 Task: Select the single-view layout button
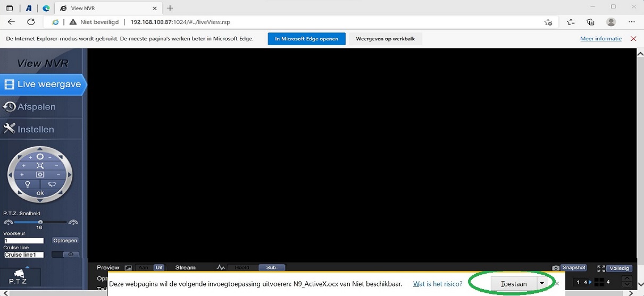click(578, 282)
